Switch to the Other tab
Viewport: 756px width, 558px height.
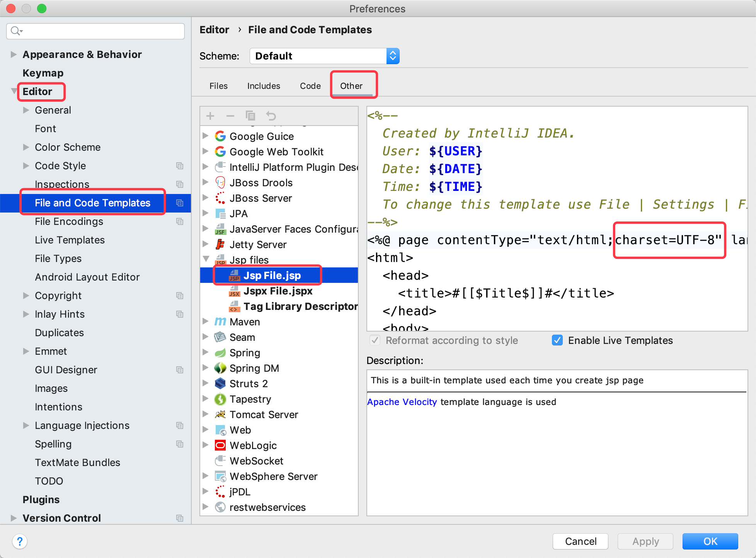[351, 86]
